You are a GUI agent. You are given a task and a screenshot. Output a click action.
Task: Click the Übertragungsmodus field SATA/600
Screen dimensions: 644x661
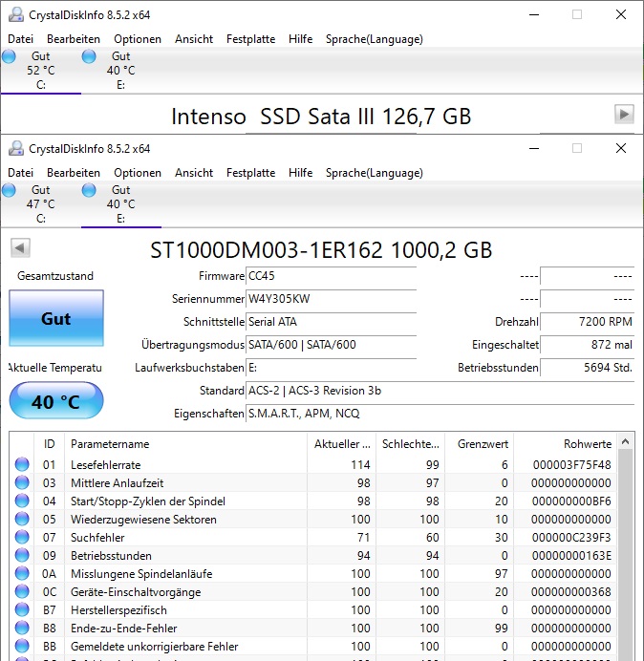(331, 345)
